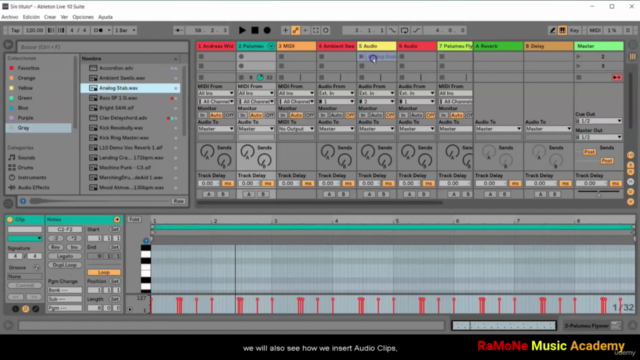Select the Favoritos collection
Image resolution: width=640 pixels, height=360 pixels.
[x=29, y=68]
